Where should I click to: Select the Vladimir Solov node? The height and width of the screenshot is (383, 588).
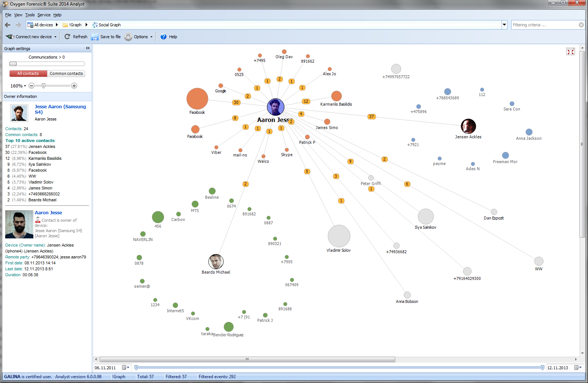click(x=339, y=236)
